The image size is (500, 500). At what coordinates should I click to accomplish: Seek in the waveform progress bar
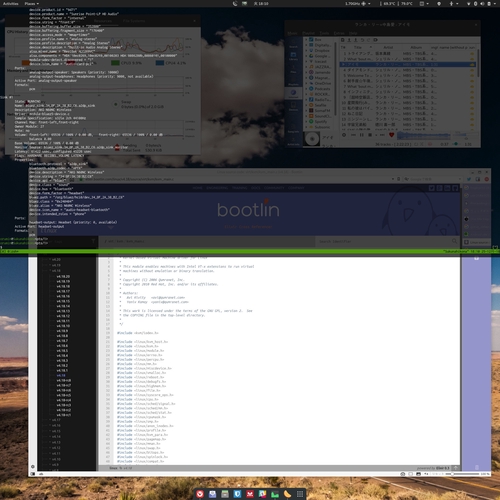423,135
